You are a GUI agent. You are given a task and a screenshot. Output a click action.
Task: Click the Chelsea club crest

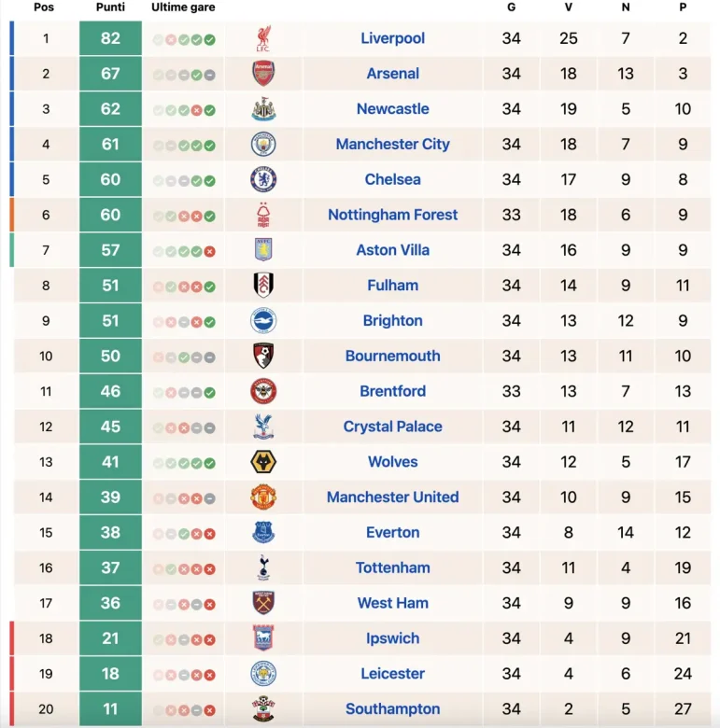coord(263,179)
